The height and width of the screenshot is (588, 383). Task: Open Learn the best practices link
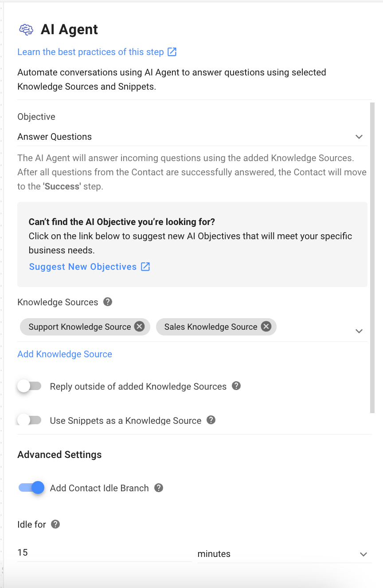(x=90, y=52)
